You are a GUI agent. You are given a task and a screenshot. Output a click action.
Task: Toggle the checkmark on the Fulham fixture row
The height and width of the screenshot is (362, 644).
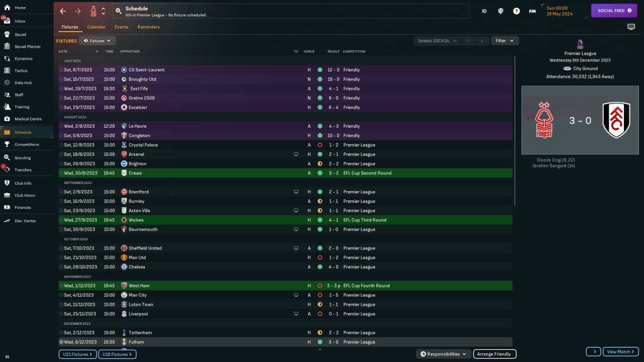click(x=61, y=342)
